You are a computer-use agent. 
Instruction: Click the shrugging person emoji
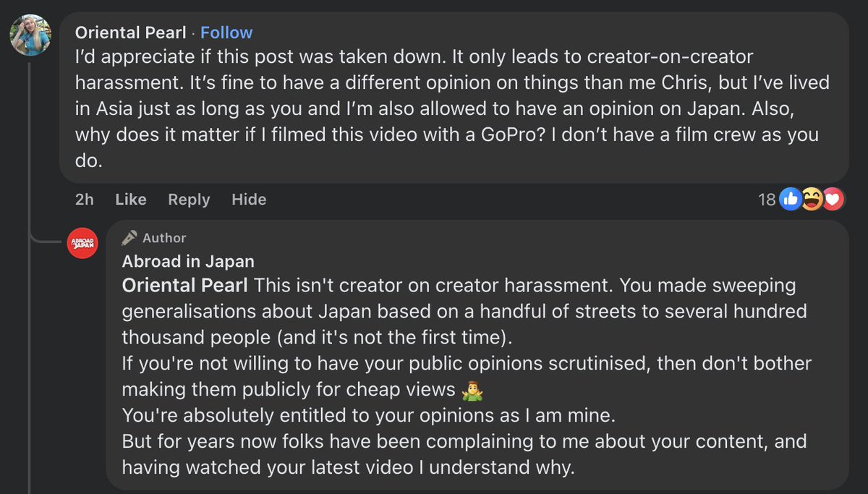[x=472, y=391]
